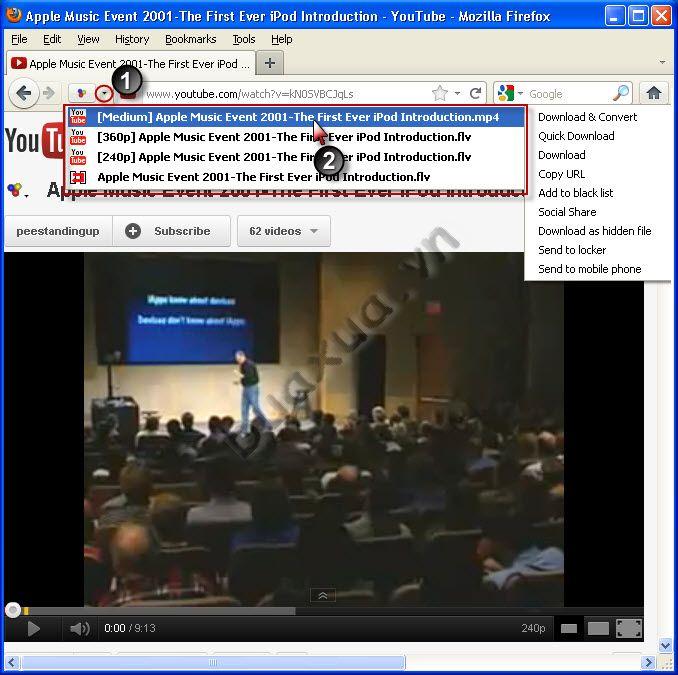Screen dimensions: 678x675
Task: Click the scroll left arrow at bottom
Action: coord(11,662)
